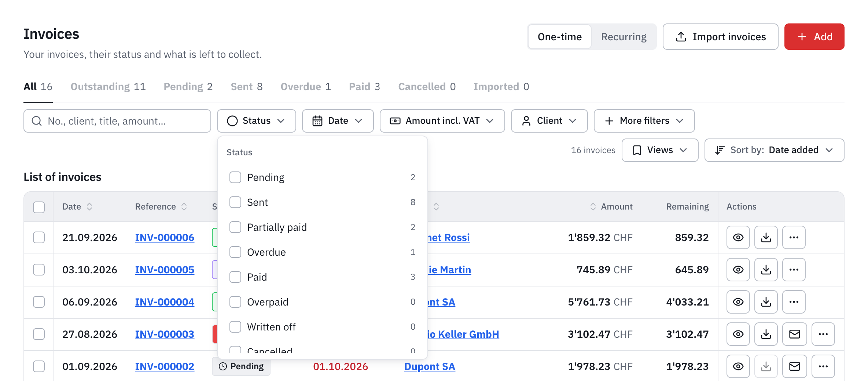The image size is (868, 381).
Task: Select all invoices with header checkbox
Action: coord(39,207)
